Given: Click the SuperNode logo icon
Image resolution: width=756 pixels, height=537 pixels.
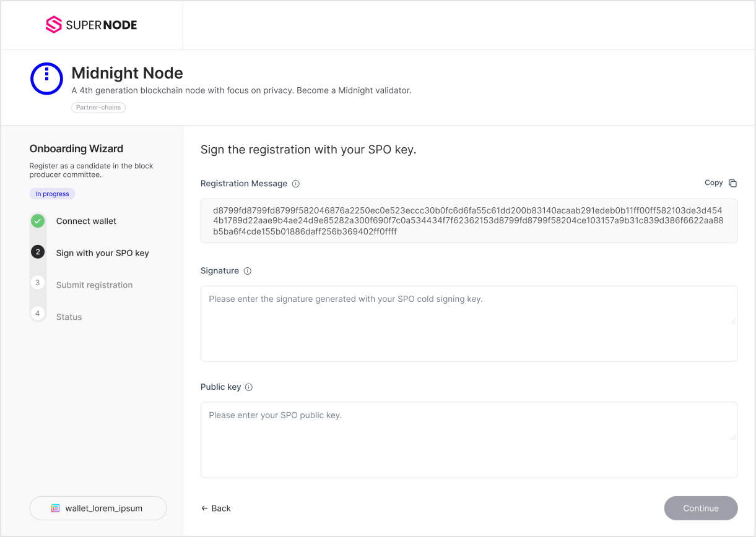Looking at the screenshot, I should click(x=54, y=25).
